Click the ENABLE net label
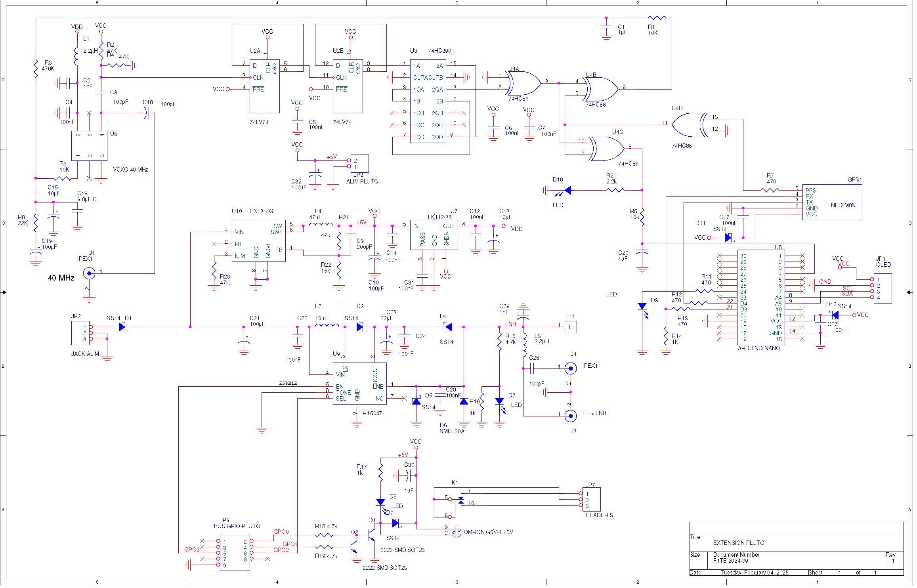The height and width of the screenshot is (588, 917). click(x=288, y=383)
